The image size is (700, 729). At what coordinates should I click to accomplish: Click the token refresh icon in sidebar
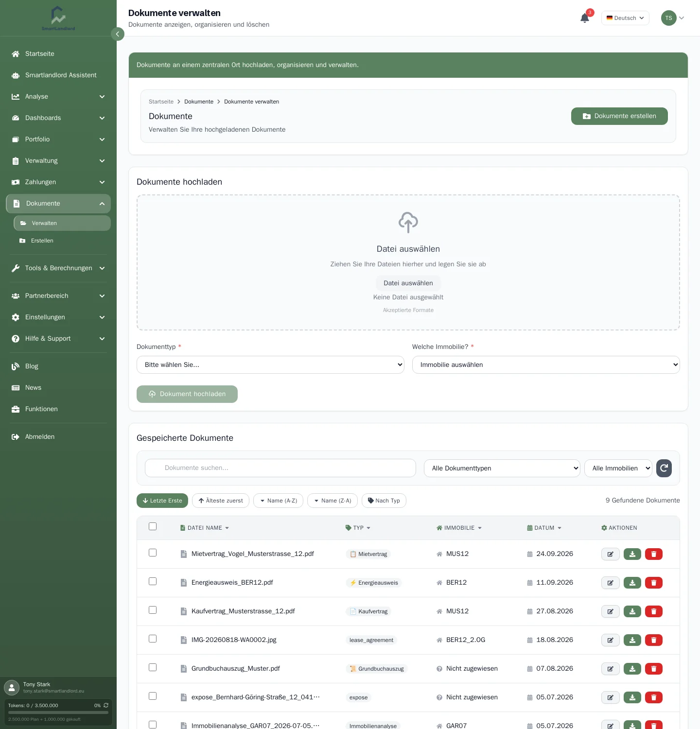(106, 705)
